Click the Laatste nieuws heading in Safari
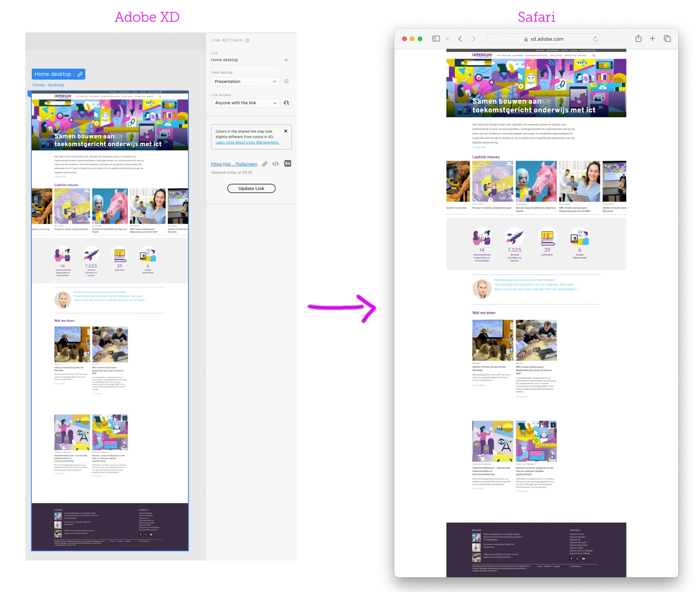 [x=486, y=157]
